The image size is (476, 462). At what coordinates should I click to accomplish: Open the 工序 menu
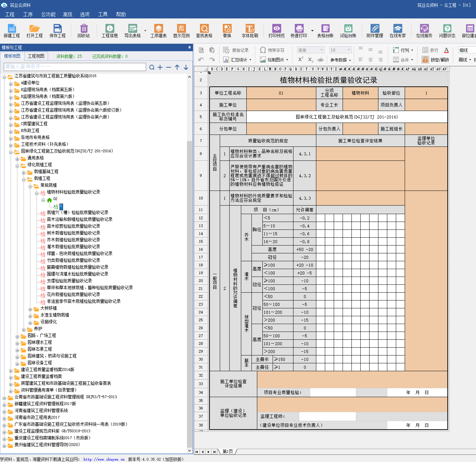click(28, 14)
